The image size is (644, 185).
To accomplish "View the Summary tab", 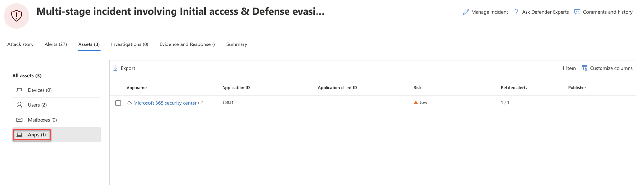I will coord(237,44).
